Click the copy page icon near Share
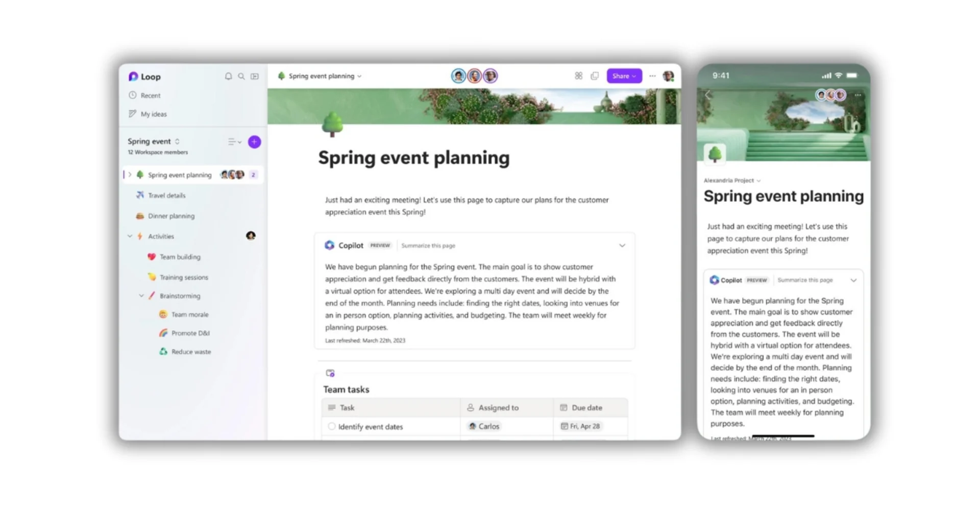The height and width of the screenshot is (514, 980). click(595, 75)
